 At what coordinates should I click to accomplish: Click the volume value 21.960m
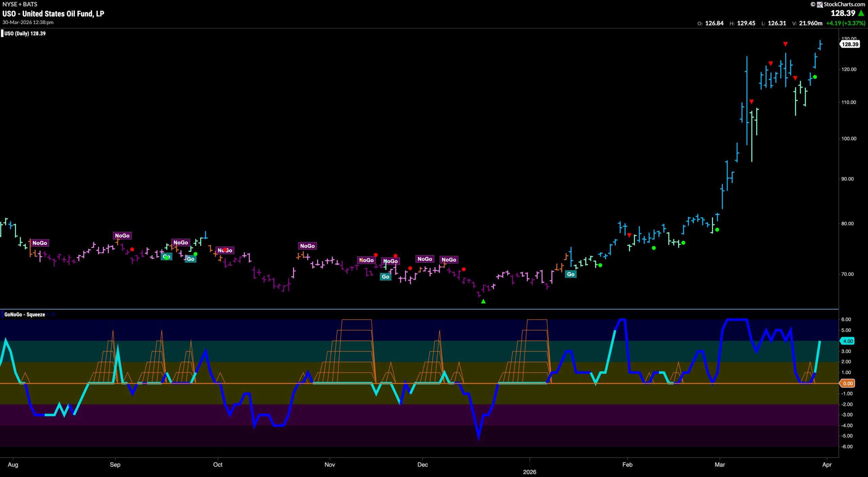pyautogui.click(x=811, y=23)
